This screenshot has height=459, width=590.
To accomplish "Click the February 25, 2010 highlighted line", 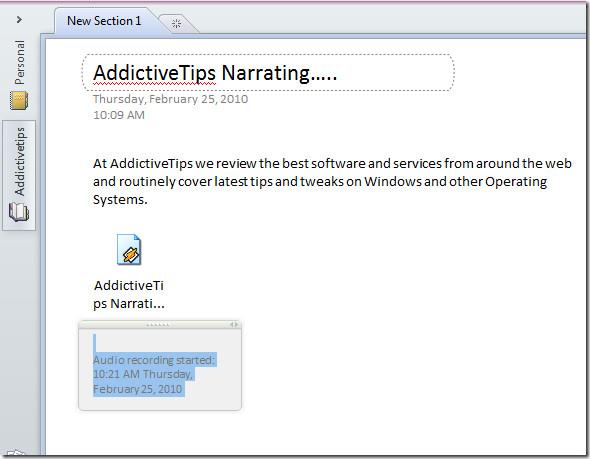I will (138, 389).
